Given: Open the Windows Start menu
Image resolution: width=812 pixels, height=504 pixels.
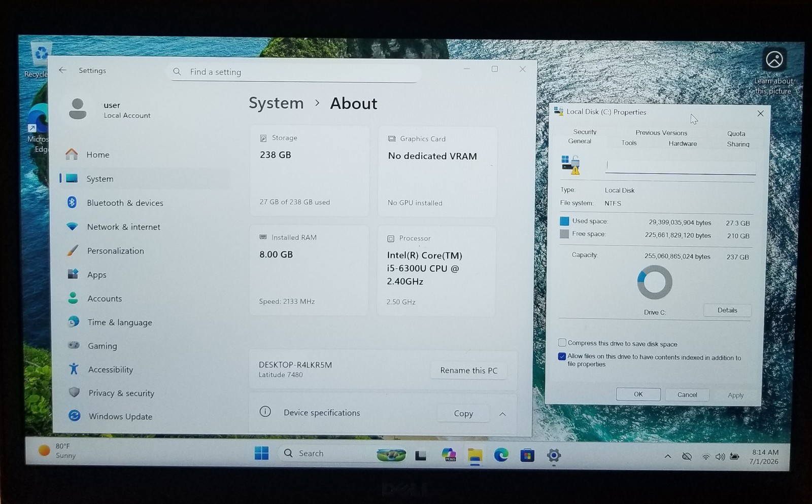Looking at the screenshot, I should pos(261,453).
